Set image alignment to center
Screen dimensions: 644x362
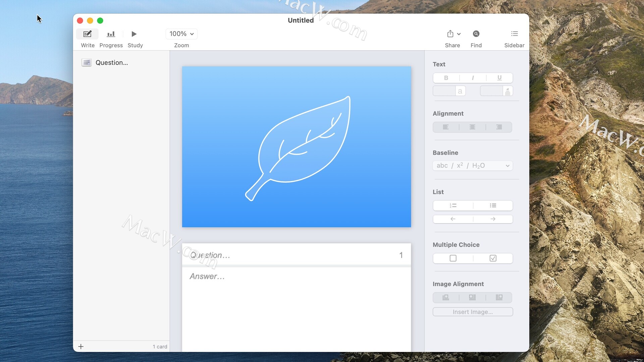click(472, 297)
